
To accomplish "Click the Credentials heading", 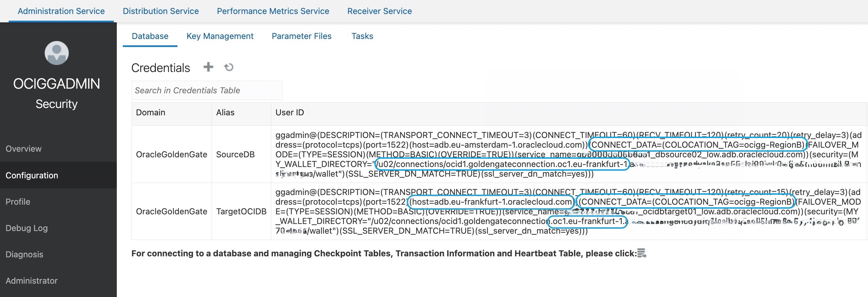I will point(161,68).
